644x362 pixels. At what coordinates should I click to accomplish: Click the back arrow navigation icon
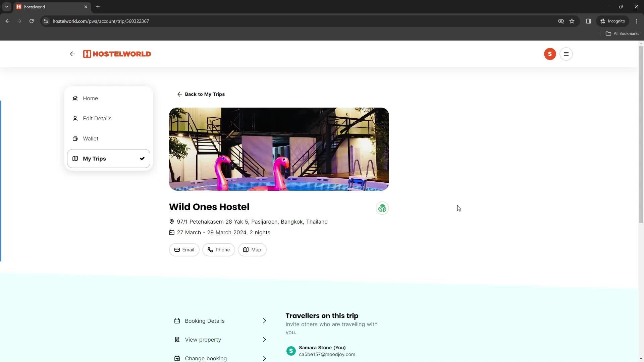[72, 54]
